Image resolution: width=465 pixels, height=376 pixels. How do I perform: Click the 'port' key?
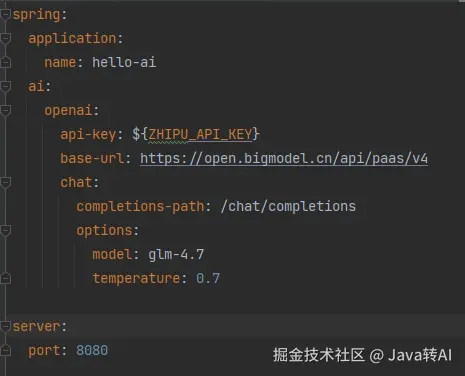pyautogui.click(x=44, y=351)
